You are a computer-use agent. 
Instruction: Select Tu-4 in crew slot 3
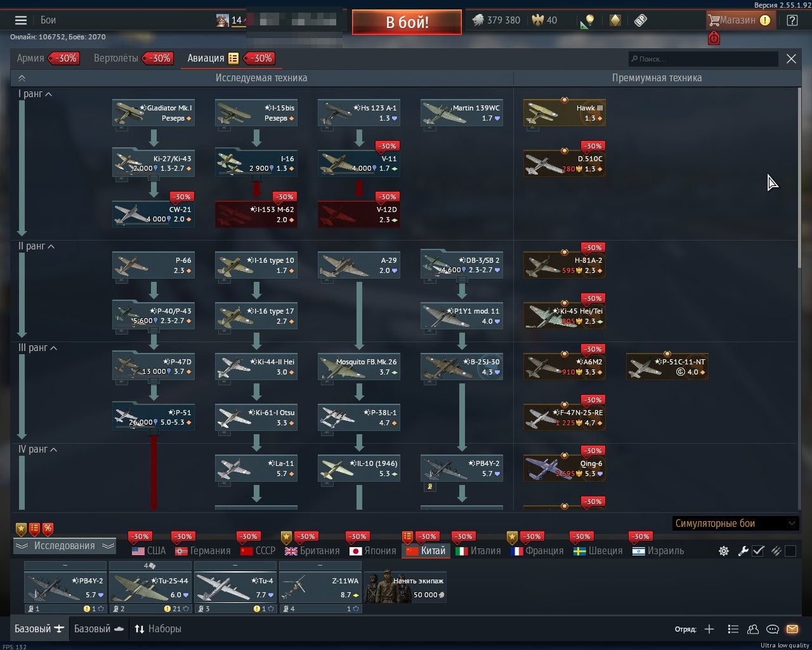point(235,587)
